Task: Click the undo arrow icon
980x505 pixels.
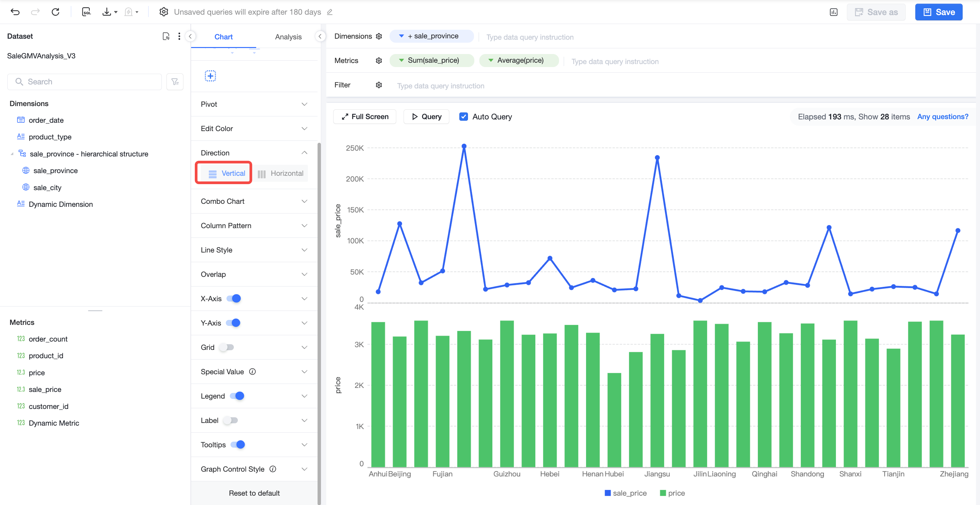Action: (15, 12)
